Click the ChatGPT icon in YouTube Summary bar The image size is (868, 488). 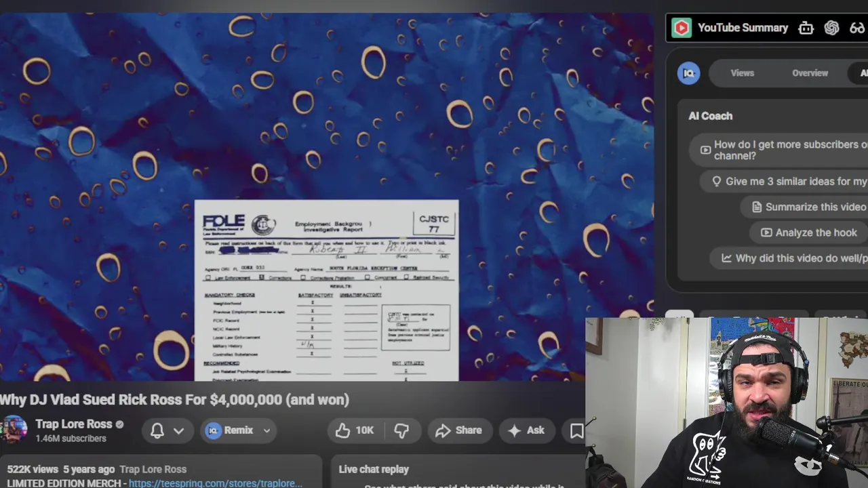point(831,28)
